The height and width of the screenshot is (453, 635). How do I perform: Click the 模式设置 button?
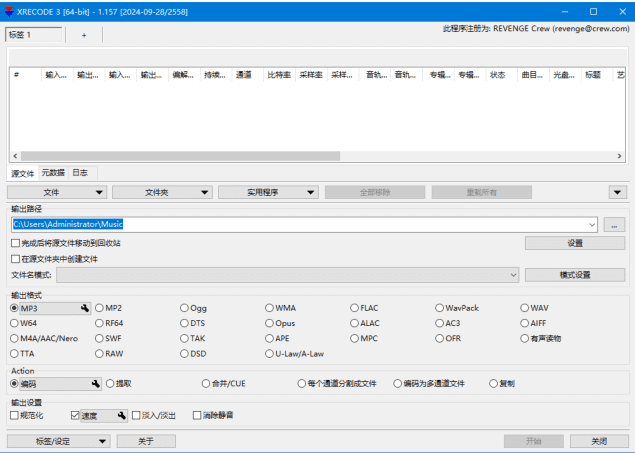point(575,275)
